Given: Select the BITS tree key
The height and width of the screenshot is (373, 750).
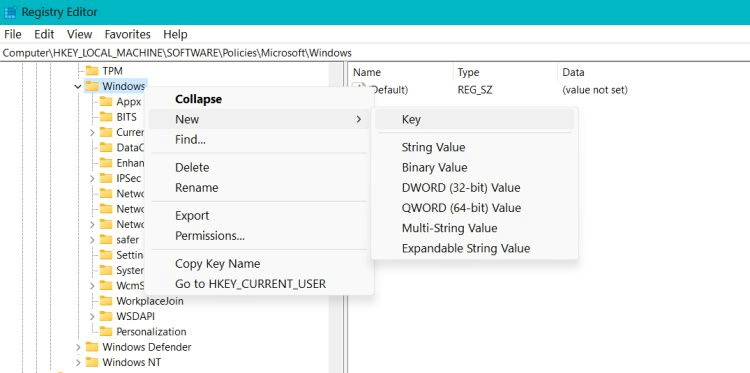Looking at the screenshot, I should coord(126,117).
